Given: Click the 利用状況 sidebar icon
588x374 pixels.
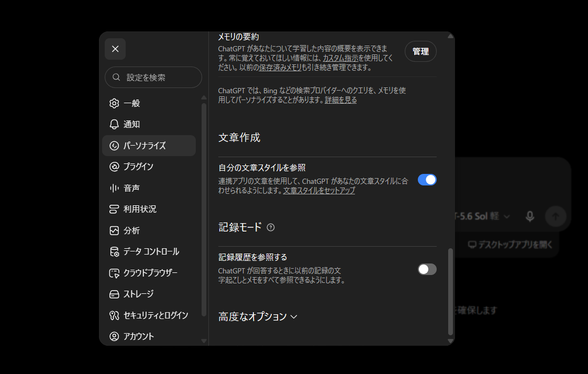Looking at the screenshot, I should coord(114,209).
